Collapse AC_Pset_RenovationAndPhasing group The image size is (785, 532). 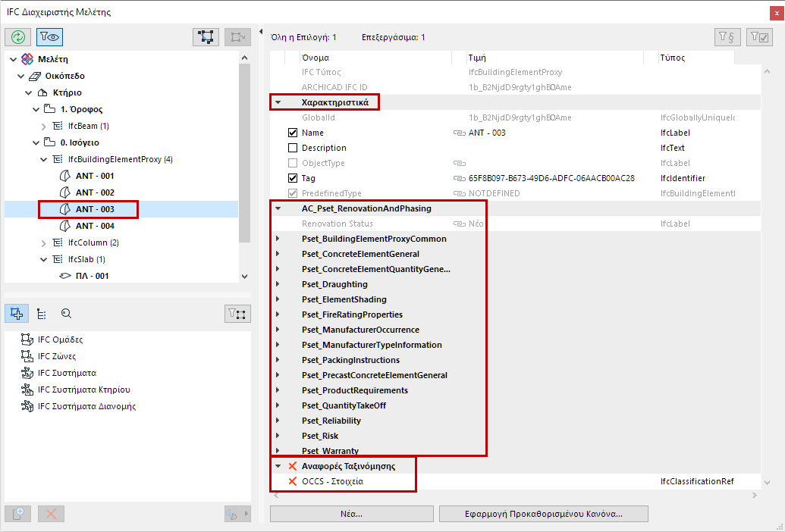pyautogui.click(x=278, y=208)
